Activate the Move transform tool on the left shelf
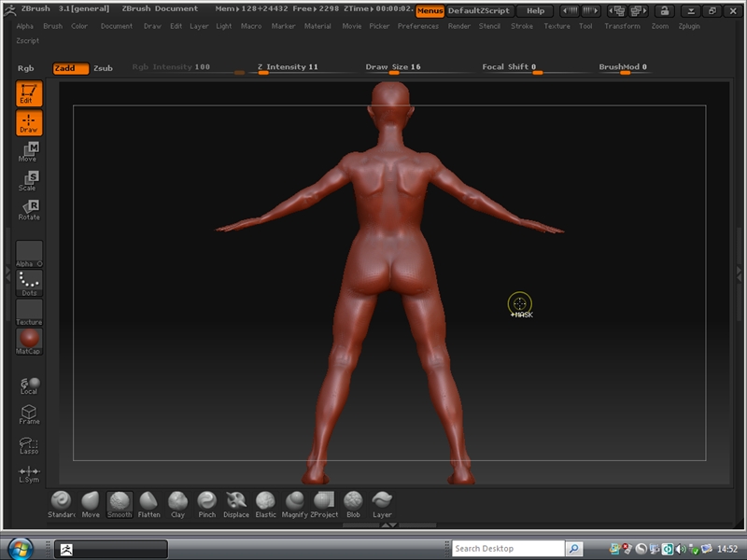 click(29, 152)
